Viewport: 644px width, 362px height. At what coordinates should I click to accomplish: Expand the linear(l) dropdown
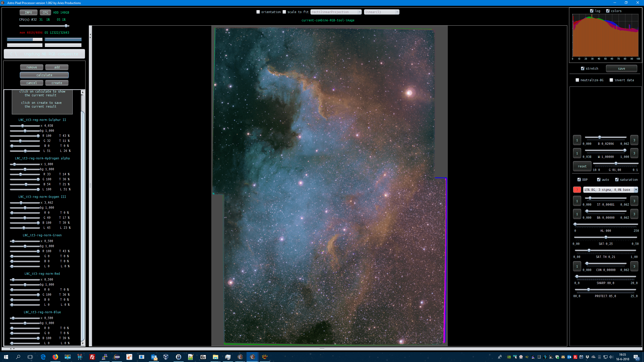click(x=381, y=12)
